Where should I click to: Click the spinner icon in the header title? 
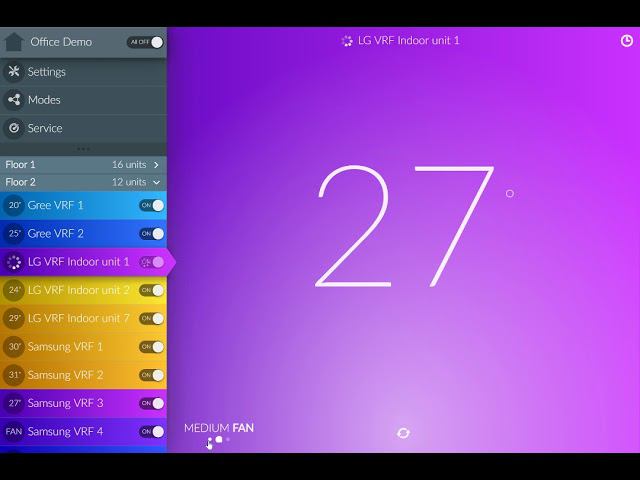tap(347, 41)
